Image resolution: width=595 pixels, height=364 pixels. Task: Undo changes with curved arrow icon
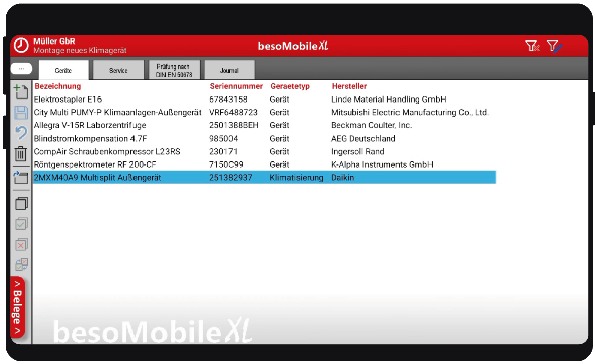point(21,133)
